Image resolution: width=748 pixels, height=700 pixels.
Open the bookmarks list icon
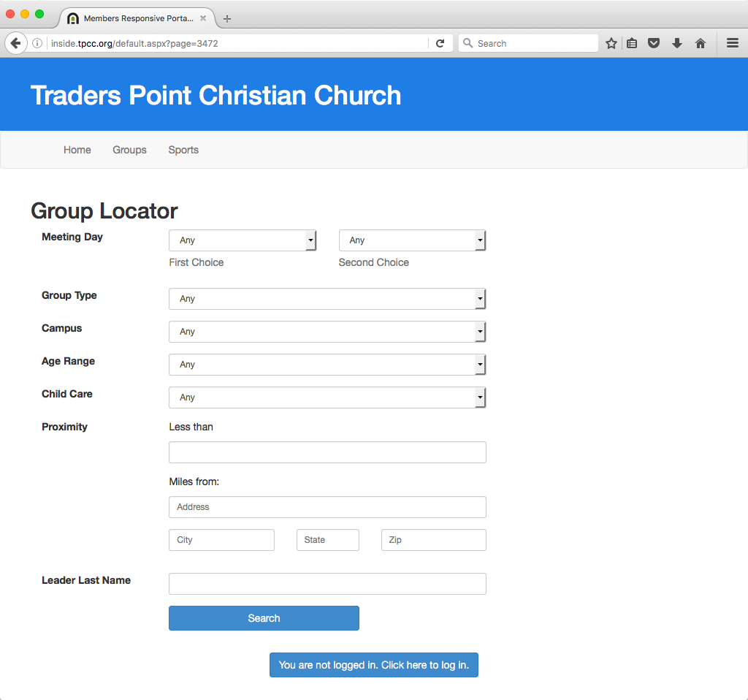632,43
